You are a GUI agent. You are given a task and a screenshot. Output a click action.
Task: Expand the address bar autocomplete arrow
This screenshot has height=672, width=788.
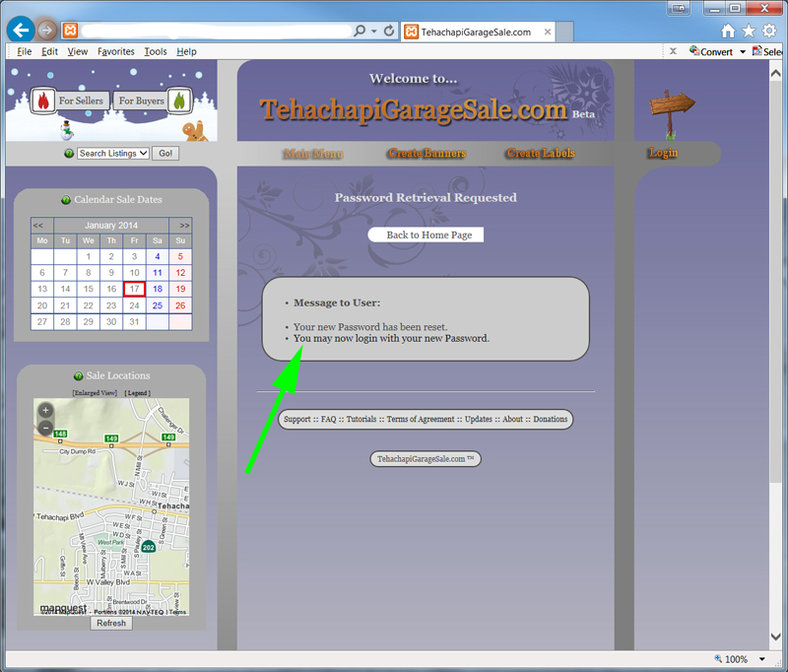374,32
